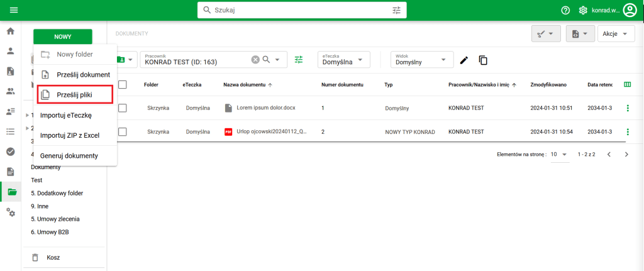Open the Akcje dropdown

(x=616, y=34)
